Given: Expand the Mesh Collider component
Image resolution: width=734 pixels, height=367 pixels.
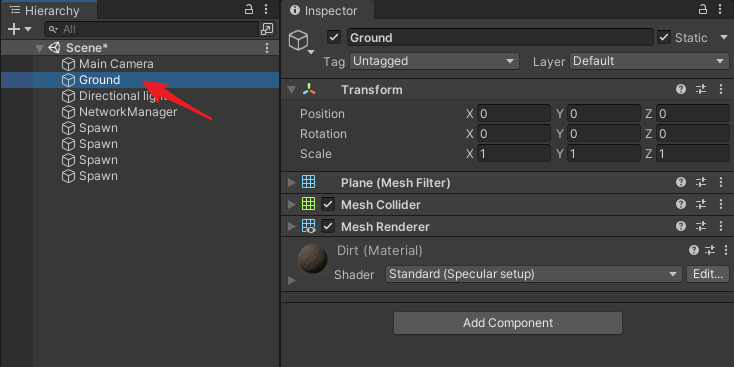Looking at the screenshot, I should point(292,204).
